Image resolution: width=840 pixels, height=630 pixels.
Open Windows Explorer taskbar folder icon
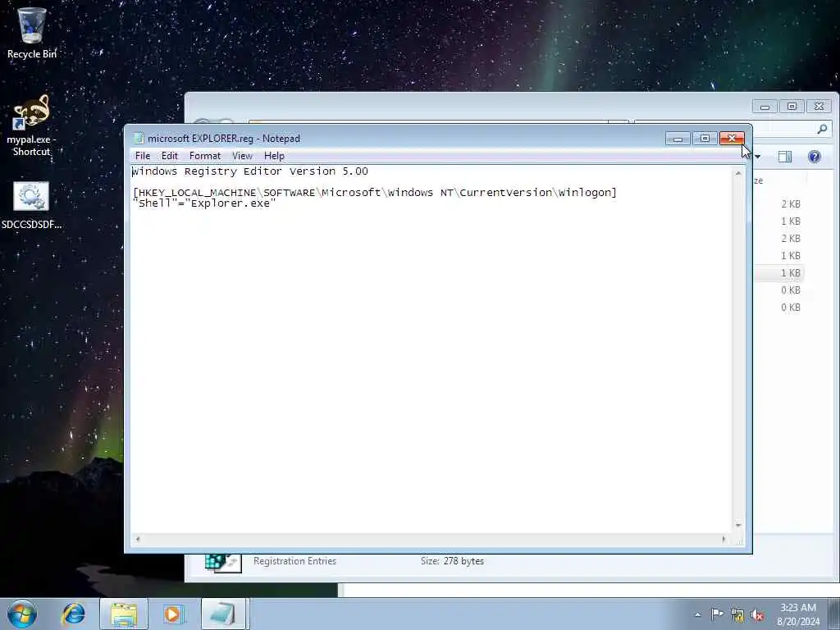(124, 614)
